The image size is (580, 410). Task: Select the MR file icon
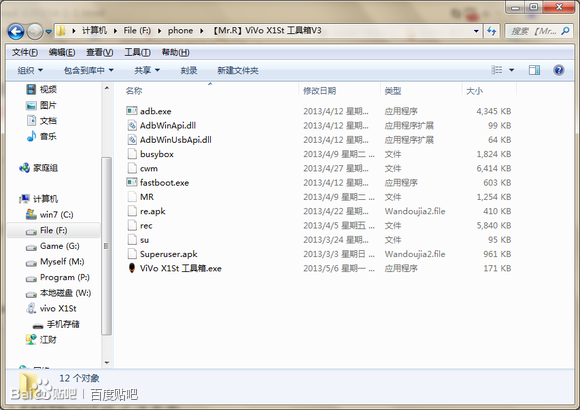click(132, 196)
